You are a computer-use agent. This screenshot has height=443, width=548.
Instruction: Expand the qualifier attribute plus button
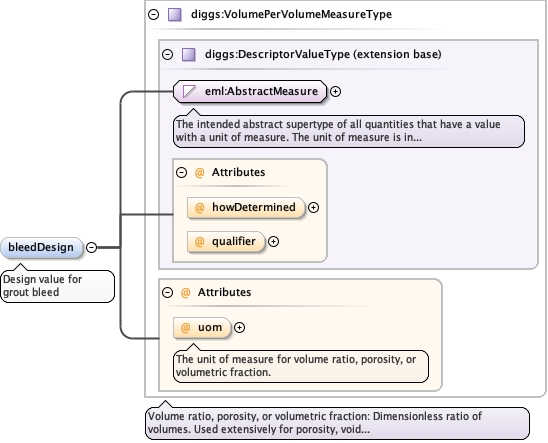pos(273,241)
